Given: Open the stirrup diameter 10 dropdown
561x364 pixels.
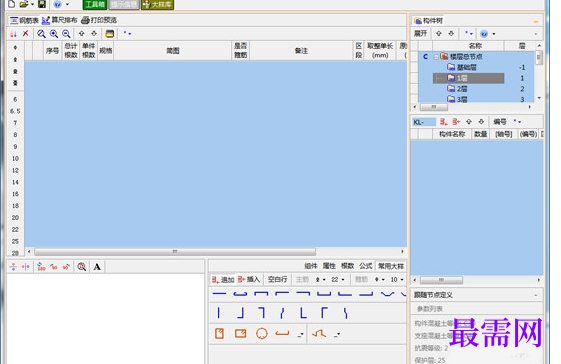Looking at the screenshot, I should 397,280.
